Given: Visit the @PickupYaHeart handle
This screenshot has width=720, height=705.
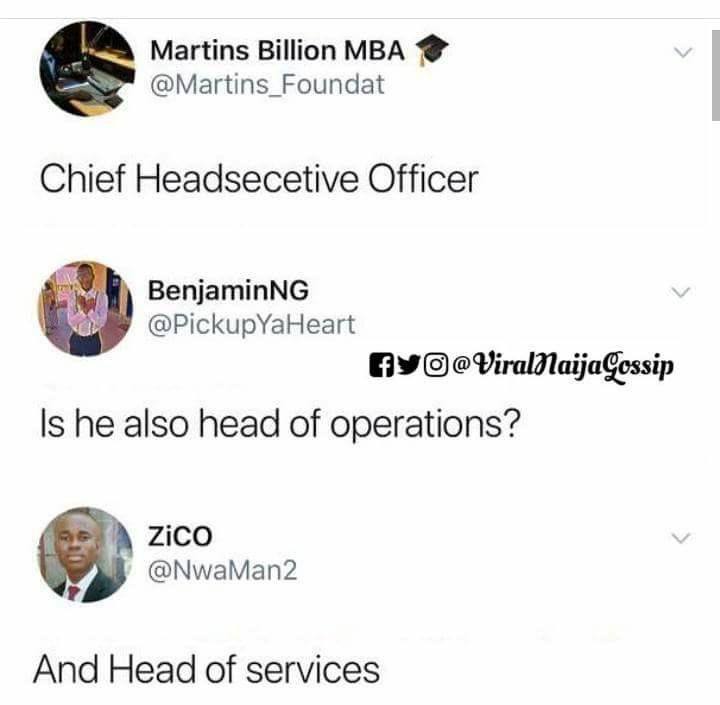Looking at the screenshot, I should (252, 325).
